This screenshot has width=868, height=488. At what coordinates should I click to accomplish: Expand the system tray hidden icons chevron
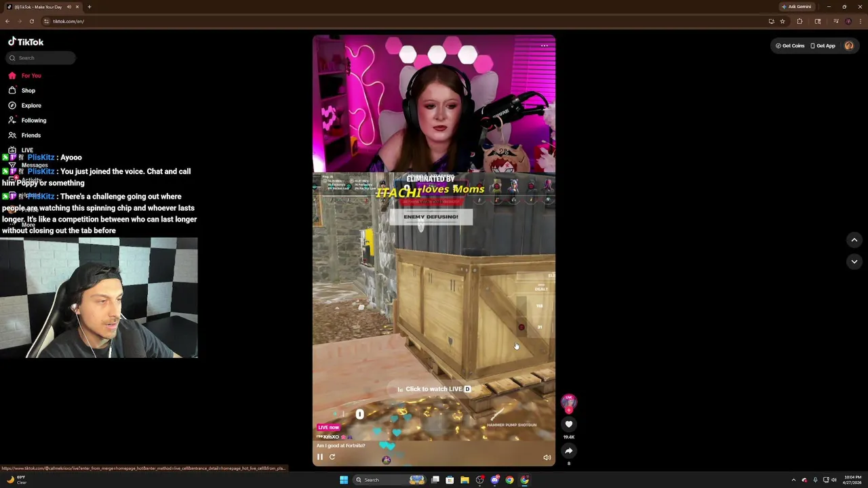pyautogui.click(x=793, y=480)
